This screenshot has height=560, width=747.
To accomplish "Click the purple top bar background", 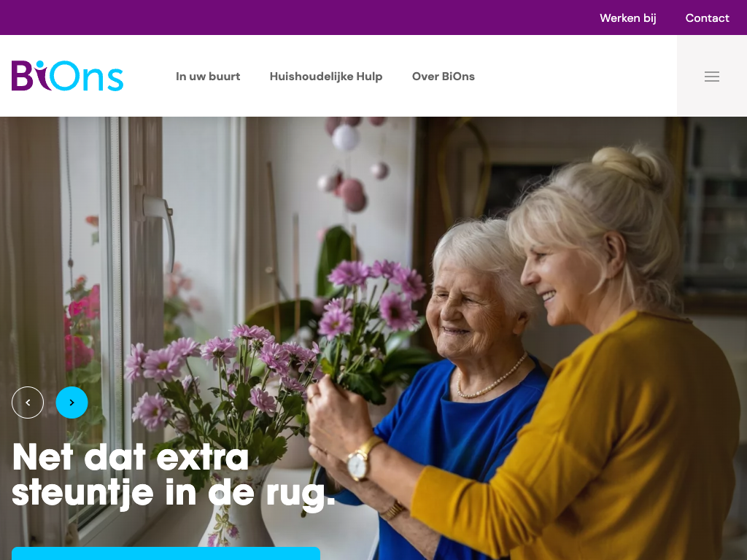I will (295, 17).
